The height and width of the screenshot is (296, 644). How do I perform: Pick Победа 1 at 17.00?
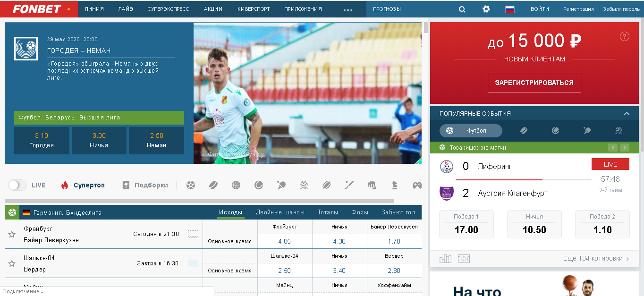tap(466, 224)
